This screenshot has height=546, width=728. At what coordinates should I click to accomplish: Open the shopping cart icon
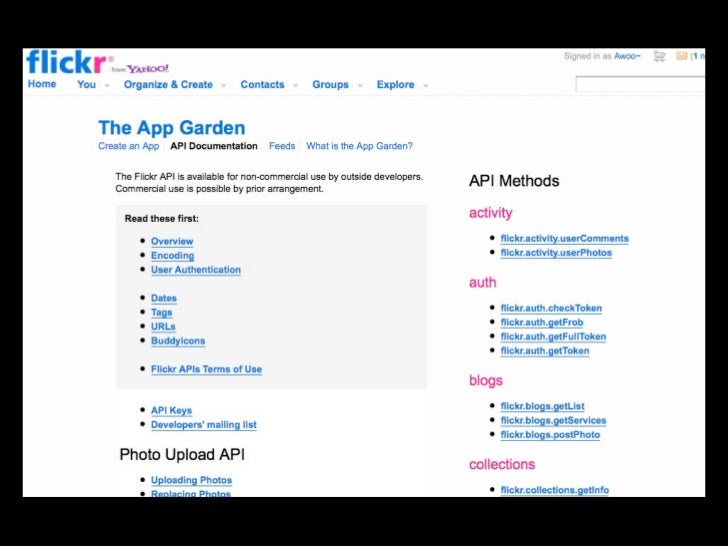coord(659,57)
